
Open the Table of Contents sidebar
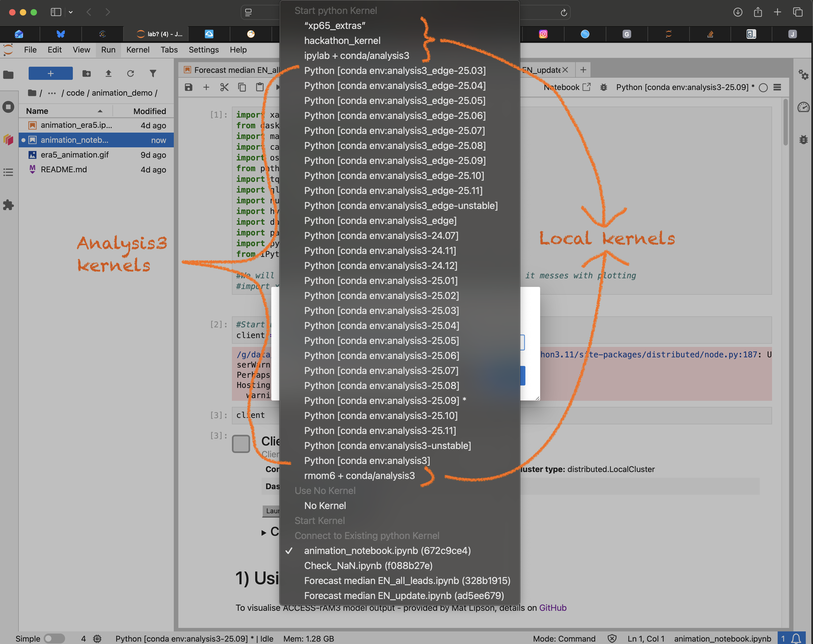(8, 172)
